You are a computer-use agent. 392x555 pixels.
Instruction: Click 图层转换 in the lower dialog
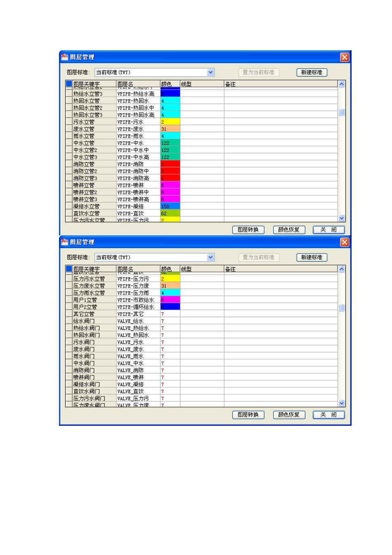click(248, 415)
